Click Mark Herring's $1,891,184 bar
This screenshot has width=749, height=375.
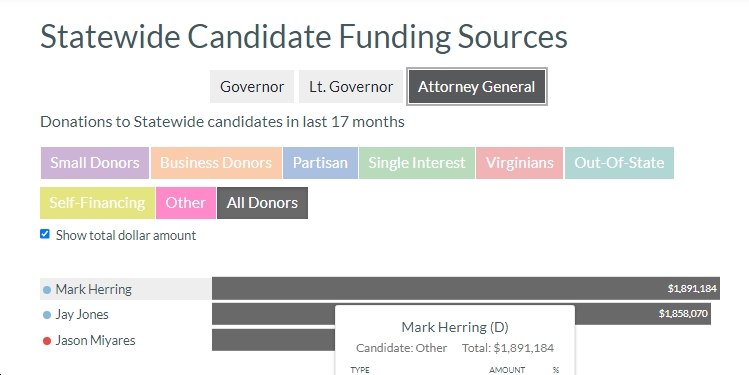point(466,289)
